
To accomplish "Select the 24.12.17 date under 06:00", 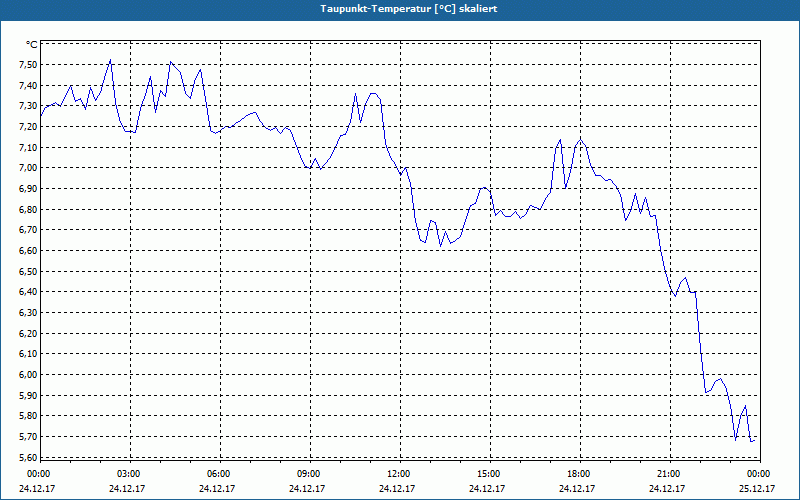I will (x=217, y=488).
